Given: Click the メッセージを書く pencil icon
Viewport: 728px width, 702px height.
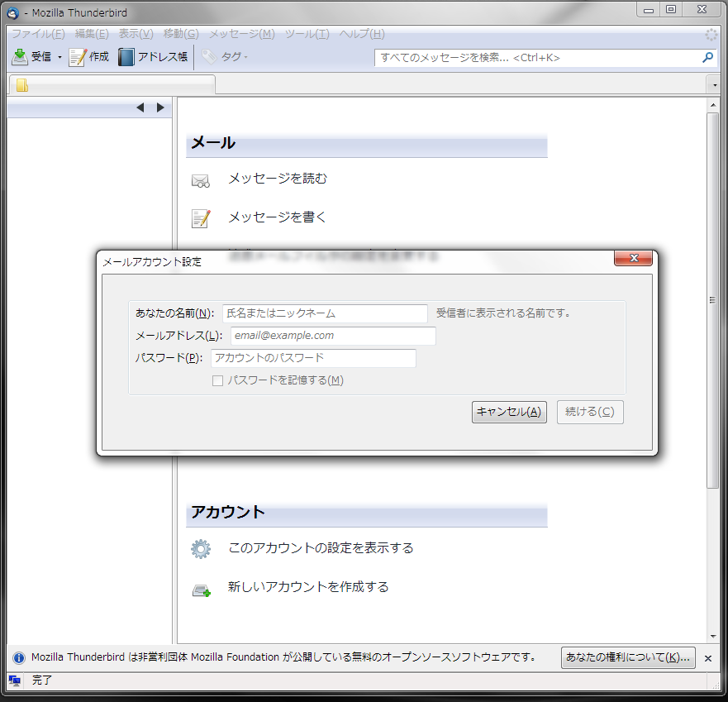Looking at the screenshot, I should point(201,218).
